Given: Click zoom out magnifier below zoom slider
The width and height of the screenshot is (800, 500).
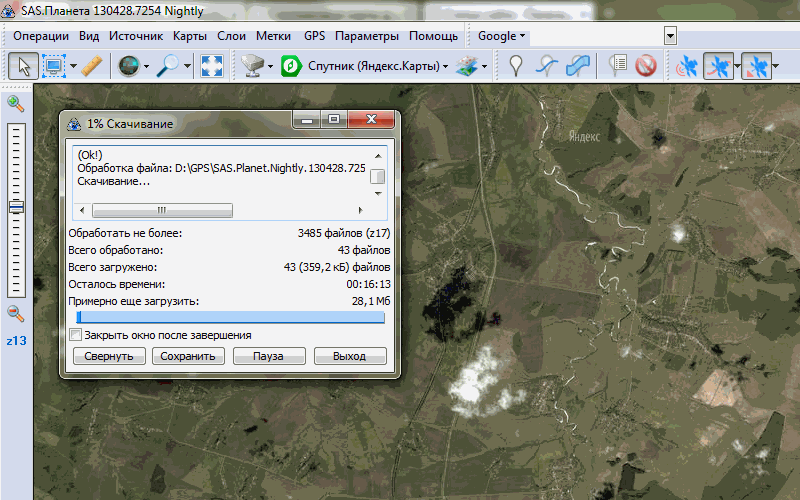Looking at the screenshot, I should click(x=15, y=313).
